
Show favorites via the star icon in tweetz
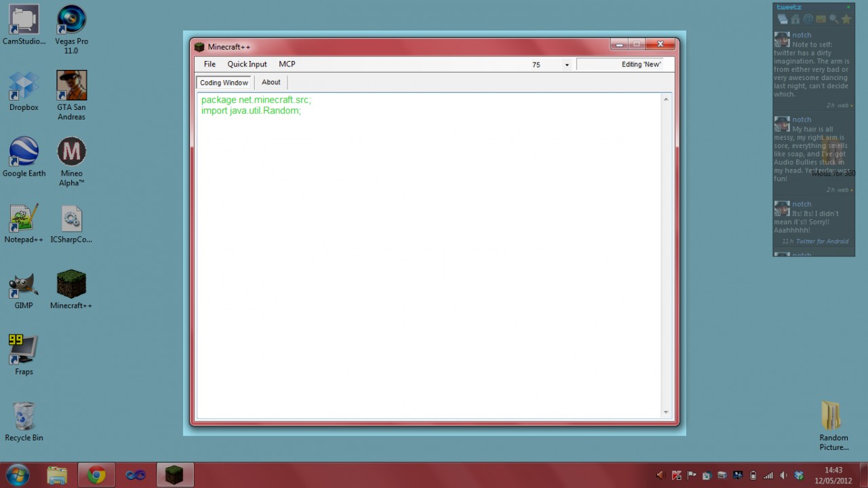point(847,19)
